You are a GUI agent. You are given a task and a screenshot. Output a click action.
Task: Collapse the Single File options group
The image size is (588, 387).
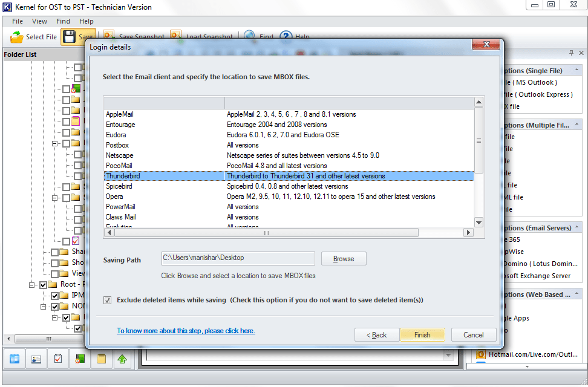click(x=577, y=70)
